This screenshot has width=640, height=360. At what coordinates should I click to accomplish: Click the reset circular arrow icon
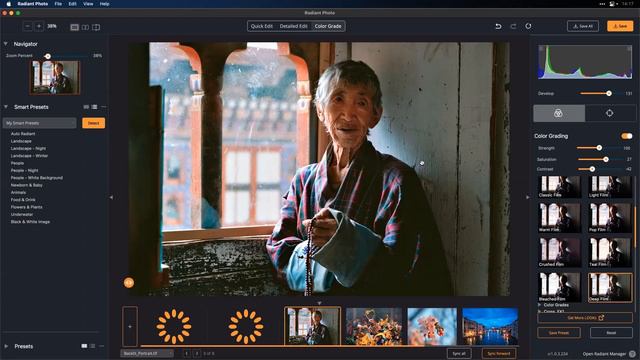pos(528,26)
